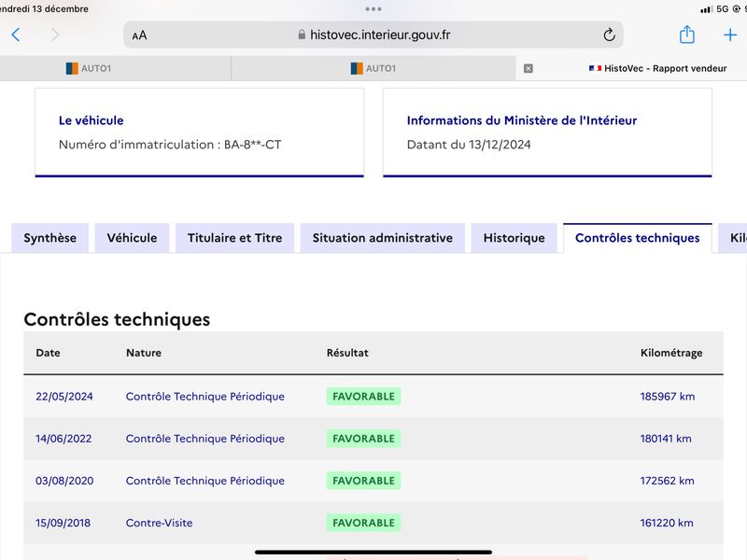Add a new tab with plus icon

(x=730, y=35)
